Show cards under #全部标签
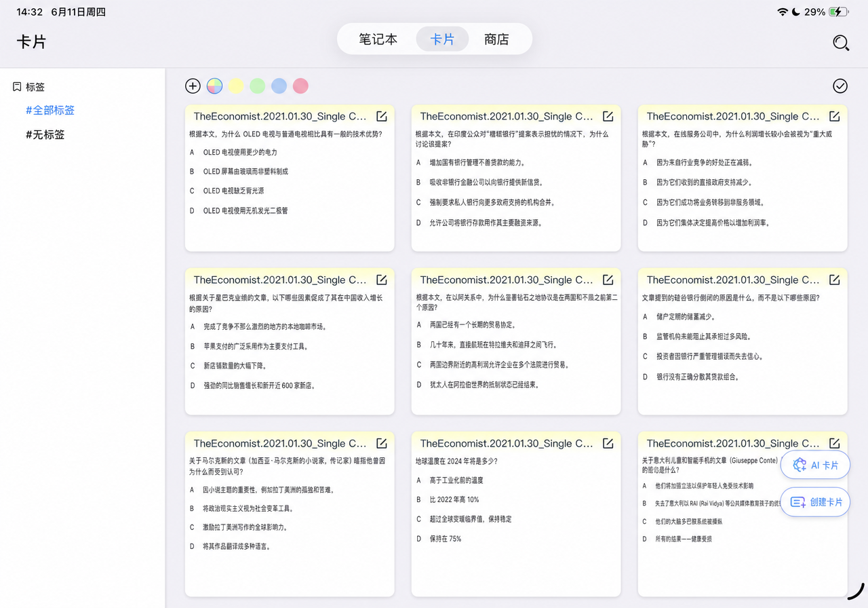 [x=50, y=110]
